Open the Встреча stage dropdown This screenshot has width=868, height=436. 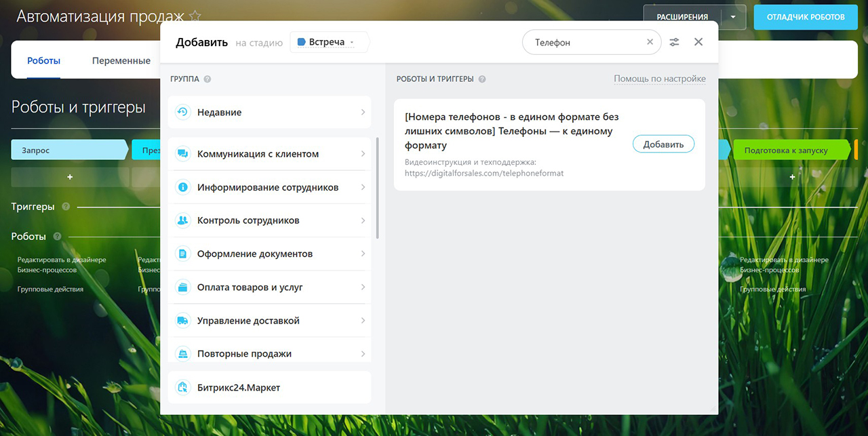pos(330,42)
